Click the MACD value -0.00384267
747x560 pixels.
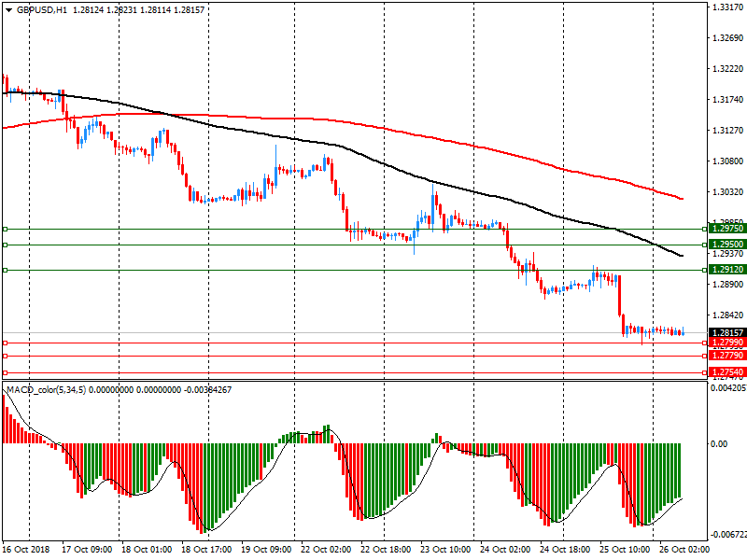pyautogui.click(x=207, y=390)
